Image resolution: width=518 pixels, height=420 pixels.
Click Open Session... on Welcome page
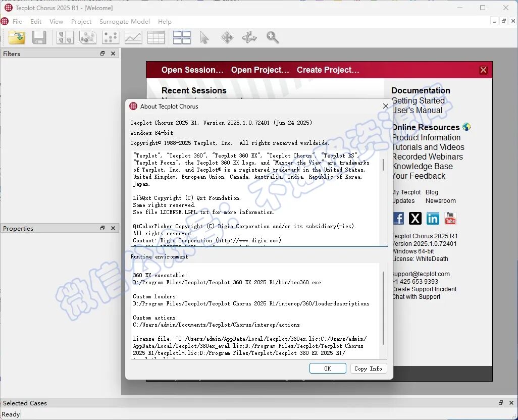[192, 70]
